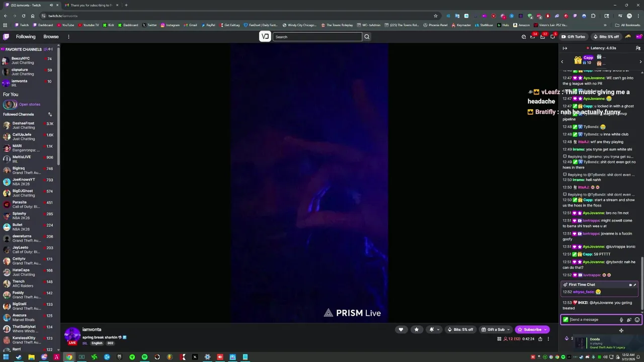Open MeltIsLIVE channel in sidebar
Viewport: 644px width, 362px height.
[28, 159]
